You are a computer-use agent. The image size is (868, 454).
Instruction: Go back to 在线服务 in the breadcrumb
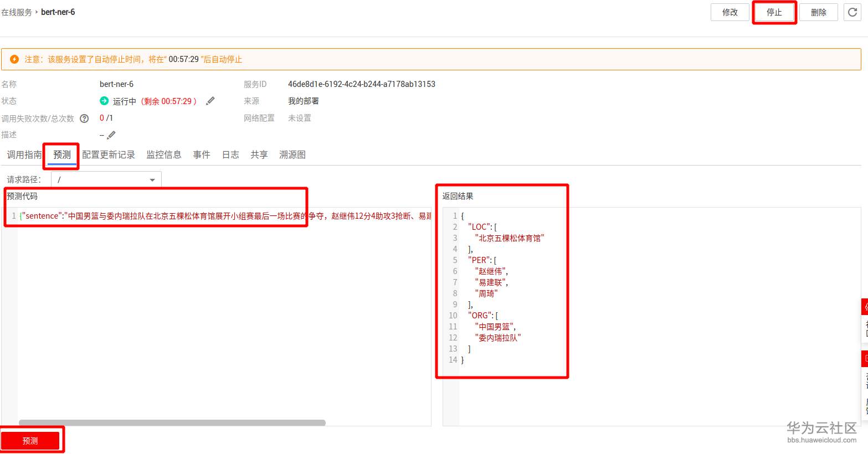pos(17,12)
